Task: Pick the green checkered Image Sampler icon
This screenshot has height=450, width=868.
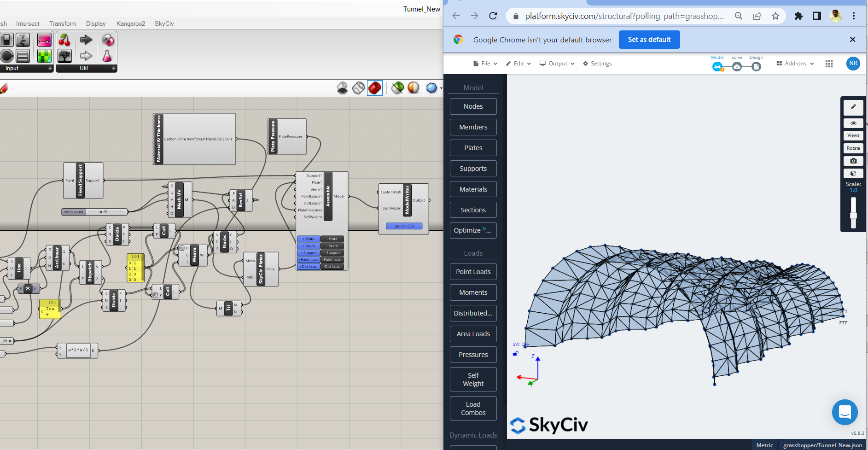Action: point(44,56)
